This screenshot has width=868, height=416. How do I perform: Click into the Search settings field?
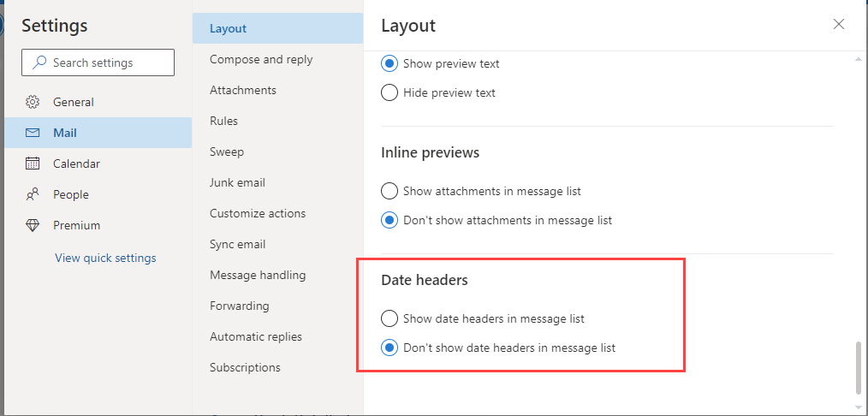click(98, 62)
